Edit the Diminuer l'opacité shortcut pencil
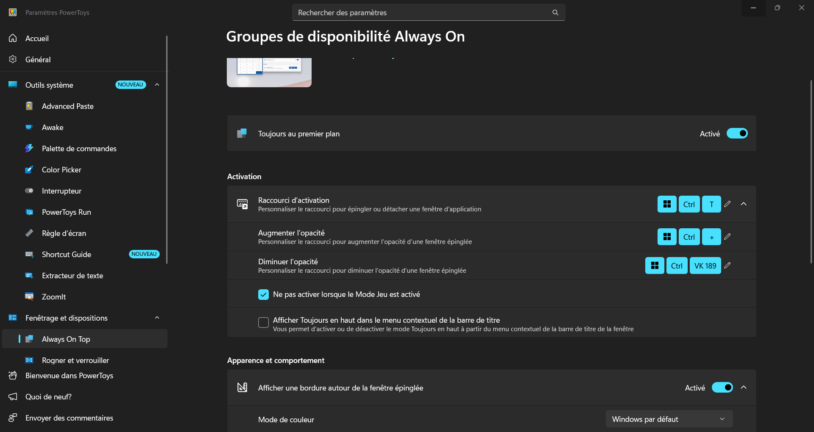814x432 pixels. tap(727, 265)
